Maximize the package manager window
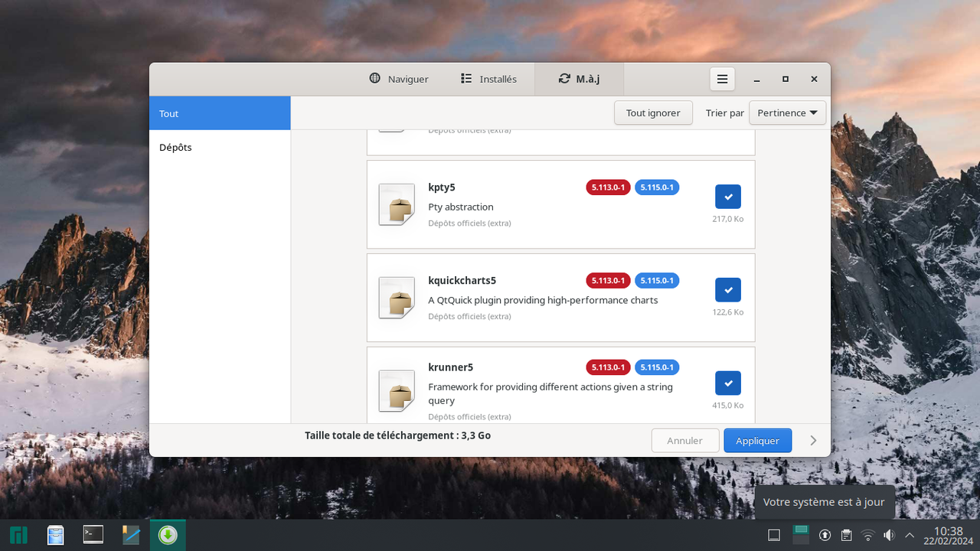This screenshot has width=980, height=551. (x=786, y=79)
